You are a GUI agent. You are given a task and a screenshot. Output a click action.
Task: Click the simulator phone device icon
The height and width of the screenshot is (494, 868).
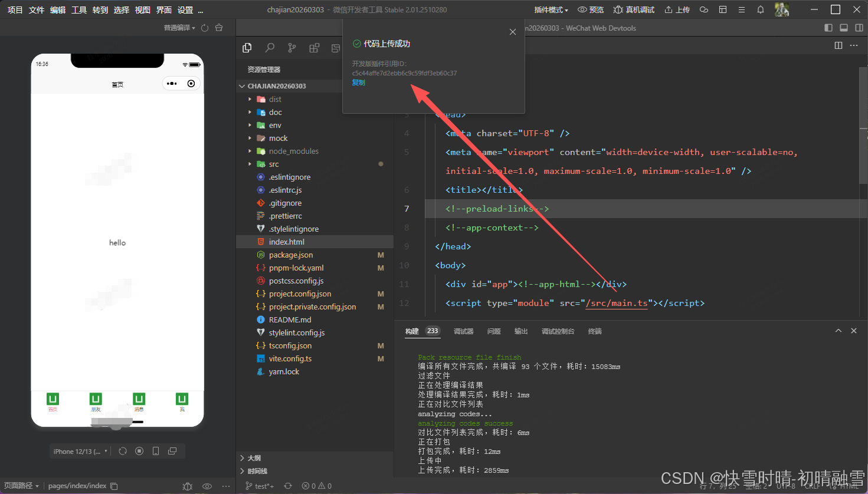(156, 451)
